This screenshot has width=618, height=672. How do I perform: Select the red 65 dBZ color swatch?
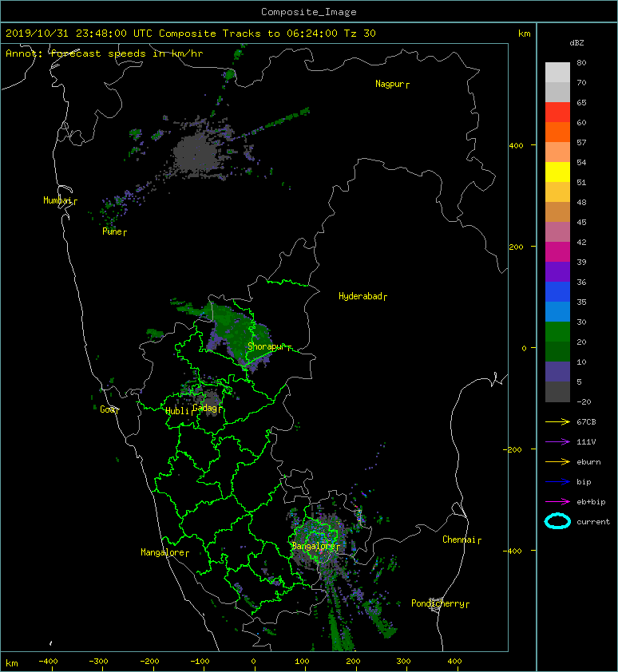pyautogui.click(x=557, y=112)
